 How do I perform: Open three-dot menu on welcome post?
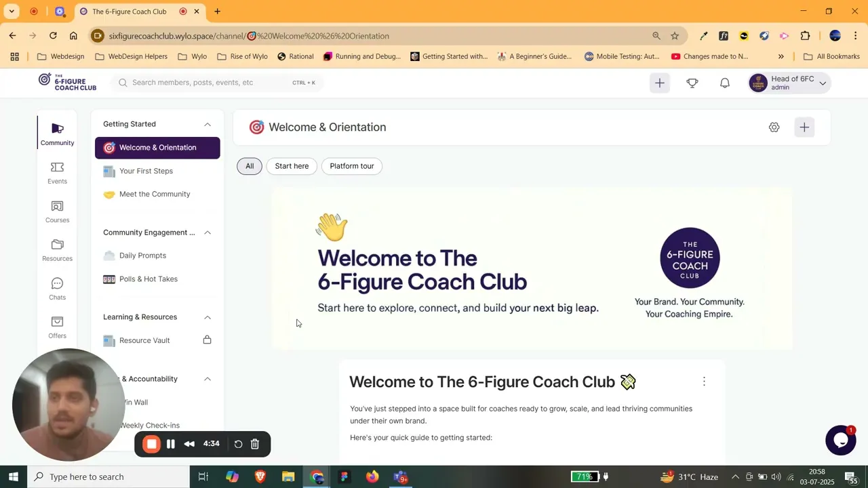pos(704,382)
